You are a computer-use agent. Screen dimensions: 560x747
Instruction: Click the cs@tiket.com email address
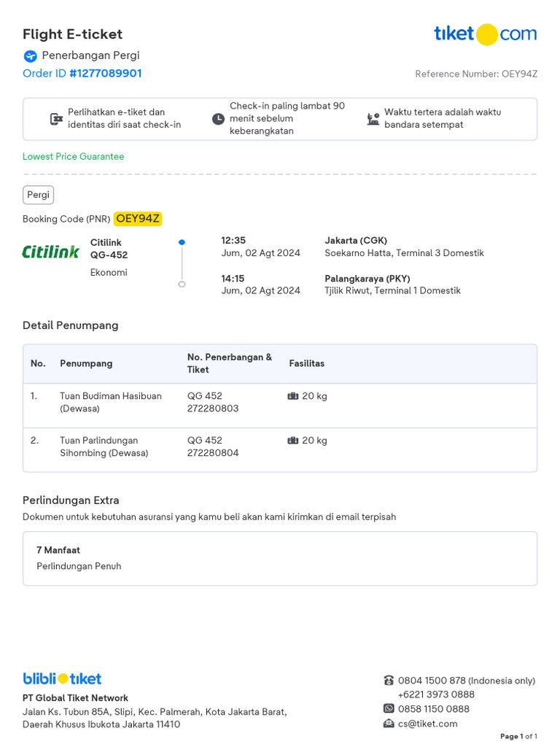427,724
